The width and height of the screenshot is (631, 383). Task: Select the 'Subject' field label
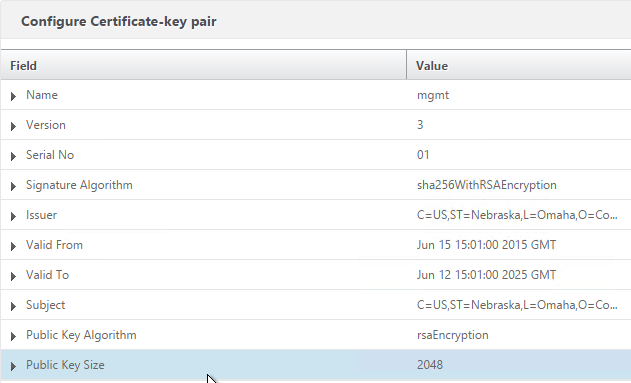pos(45,305)
